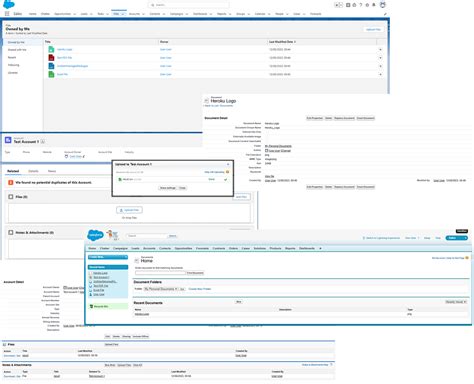Click Heroku Logo in Recent Items sidebar

click(100, 273)
